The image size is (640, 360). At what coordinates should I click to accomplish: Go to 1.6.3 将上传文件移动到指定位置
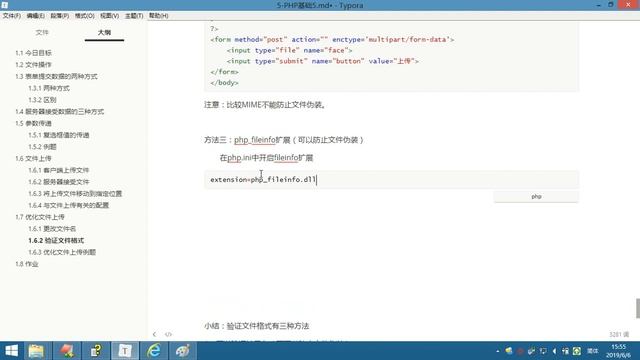click(x=75, y=193)
